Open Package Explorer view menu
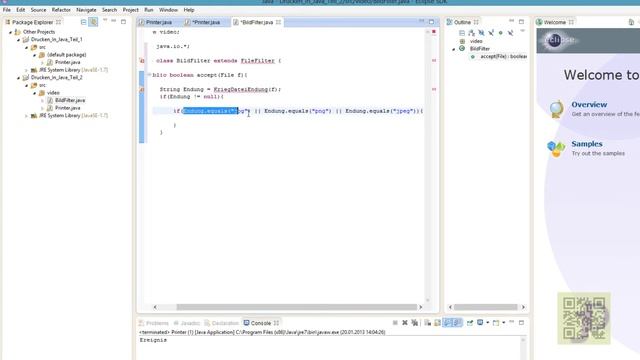This screenshot has height=360, width=640. [105, 20]
